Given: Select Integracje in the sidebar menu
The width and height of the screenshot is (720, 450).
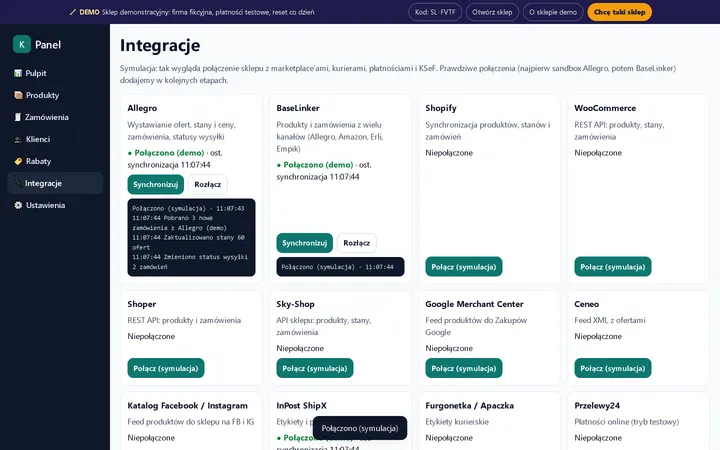Looking at the screenshot, I should [x=55, y=183].
